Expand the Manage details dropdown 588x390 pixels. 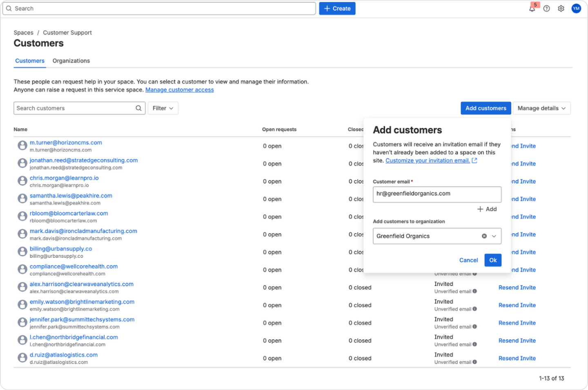[541, 108]
